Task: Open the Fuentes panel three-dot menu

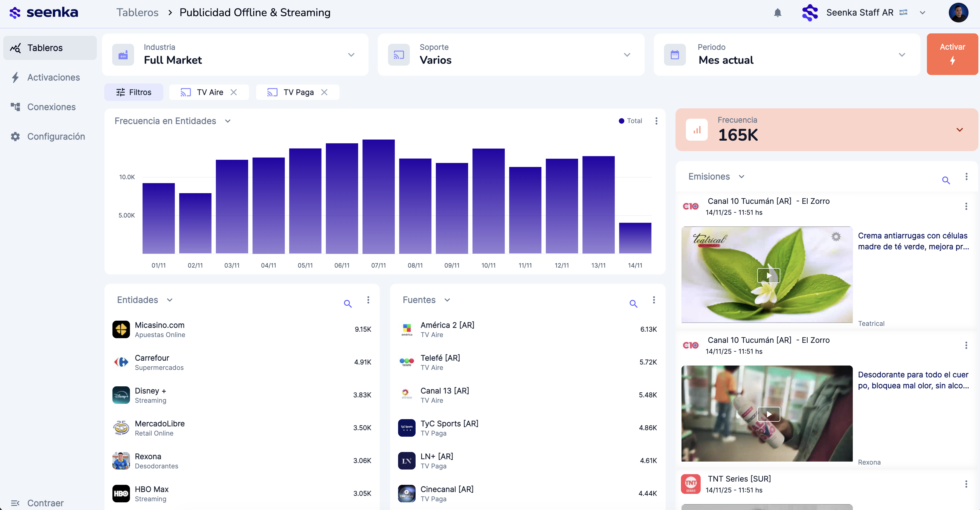Action: 654,300
